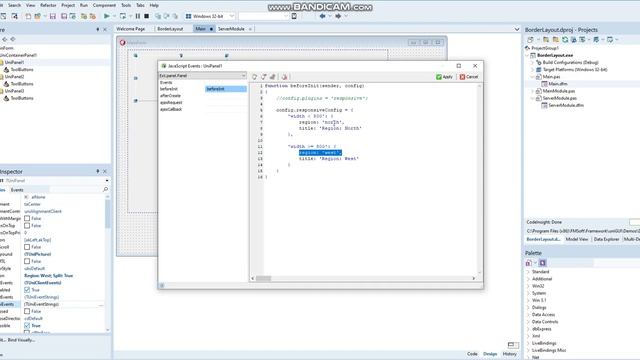Click the Stop (black square) toolbar icon
The width and height of the screenshot is (640, 360).
click(147, 16)
